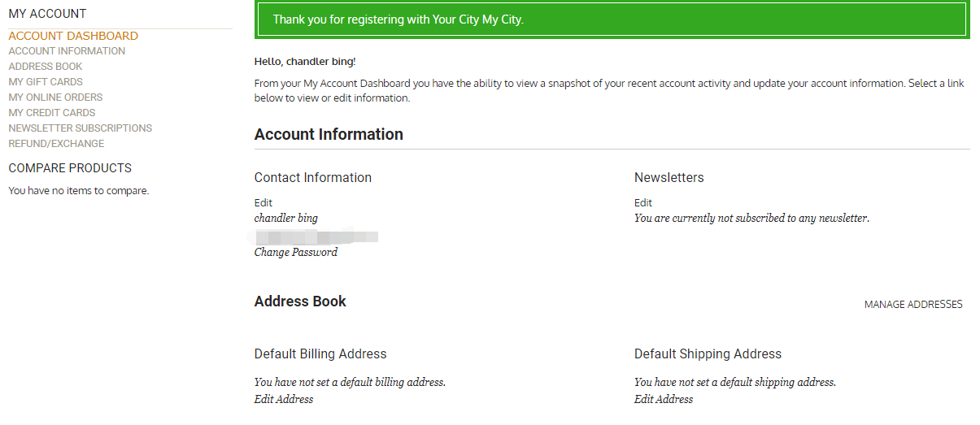Open Account Dashboard in sidebar
This screenshot has height=425, width=980.
(x=73, y=36)
